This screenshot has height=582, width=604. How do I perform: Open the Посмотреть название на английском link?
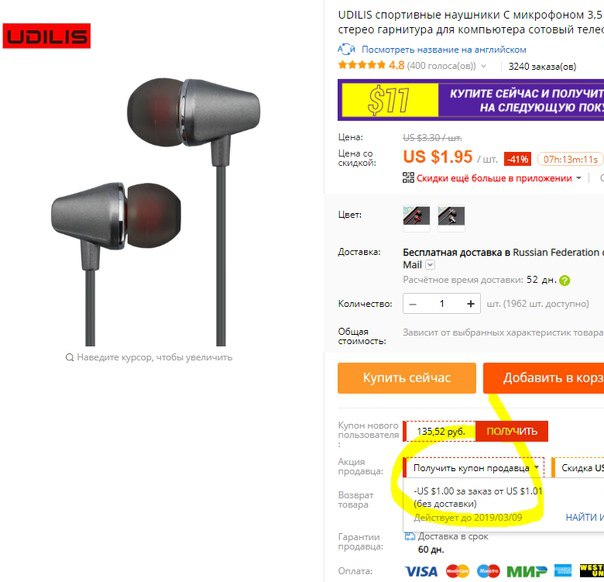(x=444, y=50)
